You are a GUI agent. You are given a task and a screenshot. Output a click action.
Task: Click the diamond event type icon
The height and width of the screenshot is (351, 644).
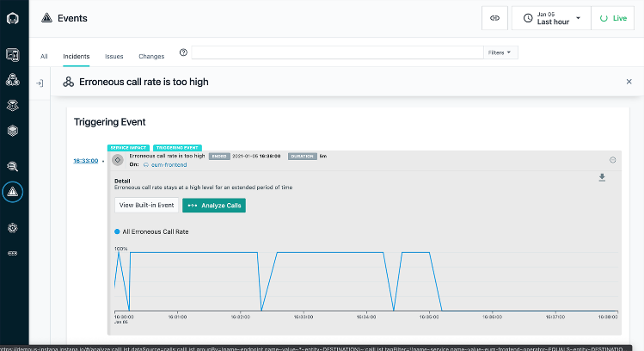click(118, 160)
